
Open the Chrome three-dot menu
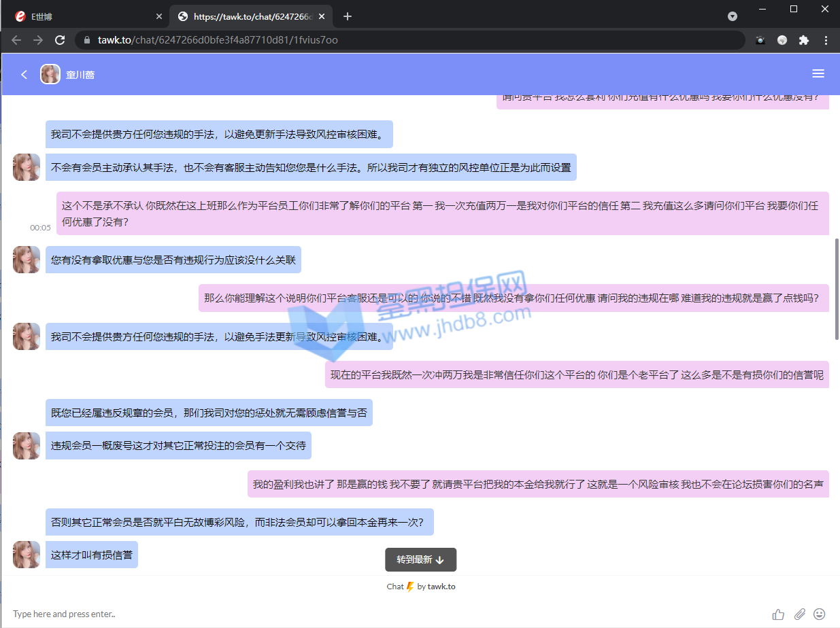(826, 40)
